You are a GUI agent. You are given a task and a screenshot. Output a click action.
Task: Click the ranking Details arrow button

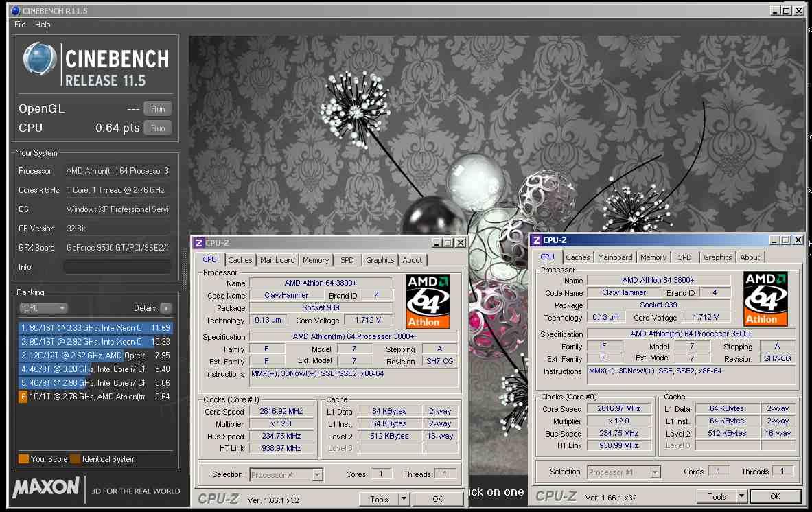[165, 308]
